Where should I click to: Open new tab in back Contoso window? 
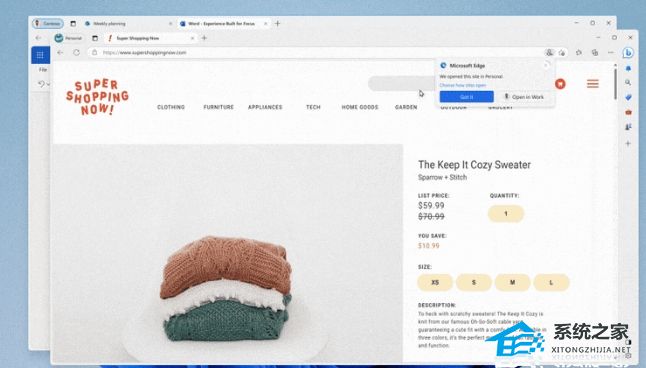coord(277,23)
